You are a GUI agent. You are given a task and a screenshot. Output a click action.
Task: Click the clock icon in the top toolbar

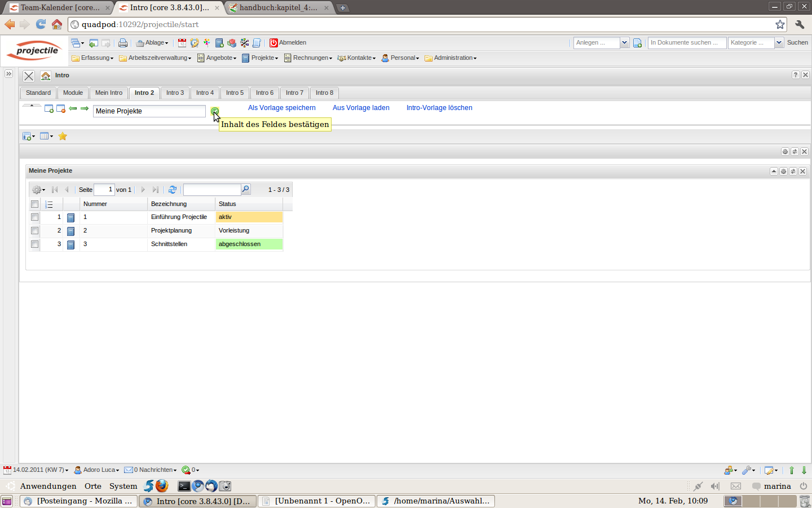coord(195,43)
